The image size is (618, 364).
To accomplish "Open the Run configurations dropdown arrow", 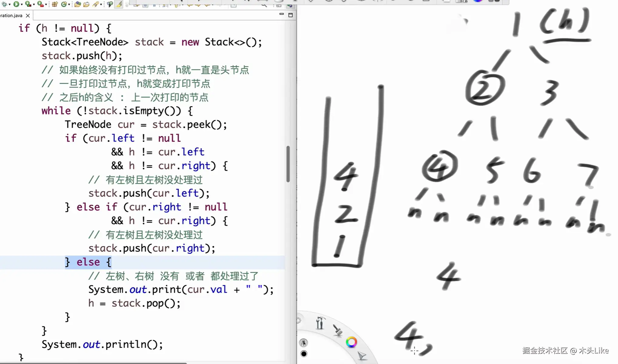I will click(22, 5).
